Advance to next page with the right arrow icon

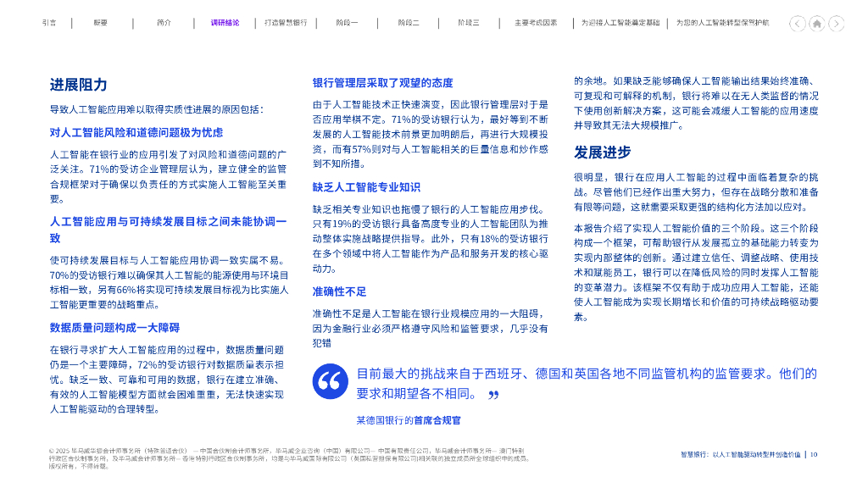coord(835,24)
